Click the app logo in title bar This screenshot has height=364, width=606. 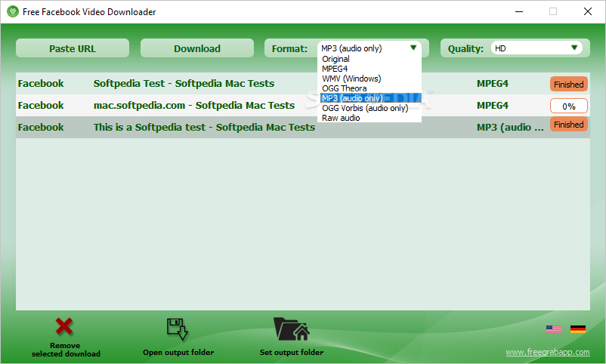(13, 11)
